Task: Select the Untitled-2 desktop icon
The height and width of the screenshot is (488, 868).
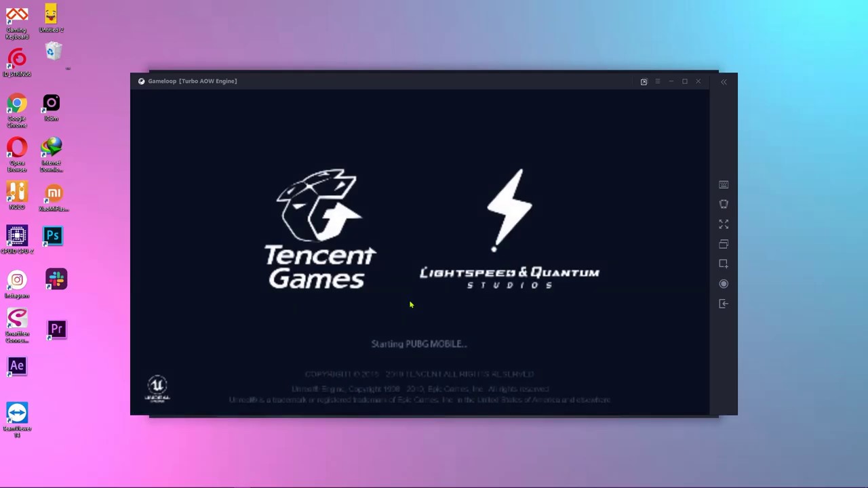Action: [x=51, y=19]
